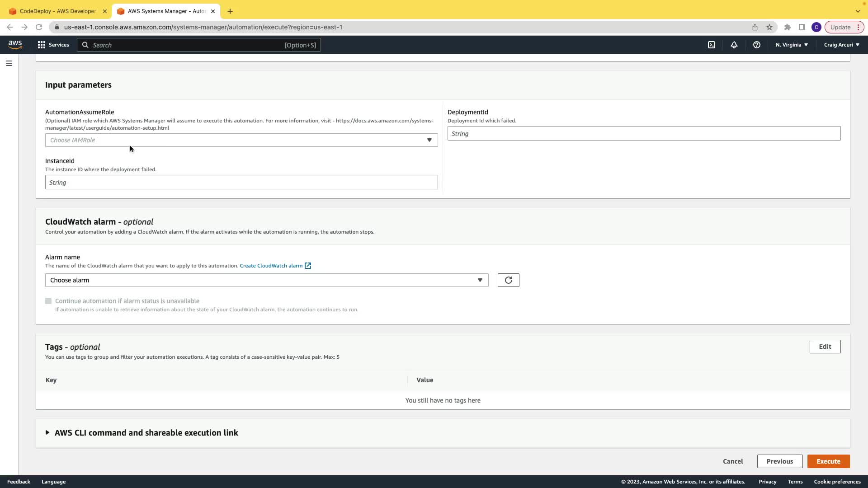This screenshot has width=868, height=488.
Task: Click the orange Execute button
Action: click(x=828, y=461)
